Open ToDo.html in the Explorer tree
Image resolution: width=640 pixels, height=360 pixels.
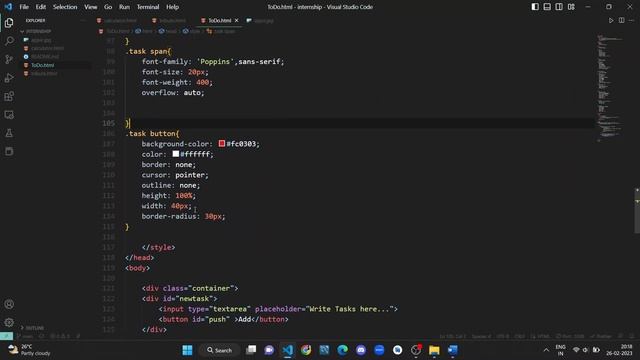(x=42, y=65)
